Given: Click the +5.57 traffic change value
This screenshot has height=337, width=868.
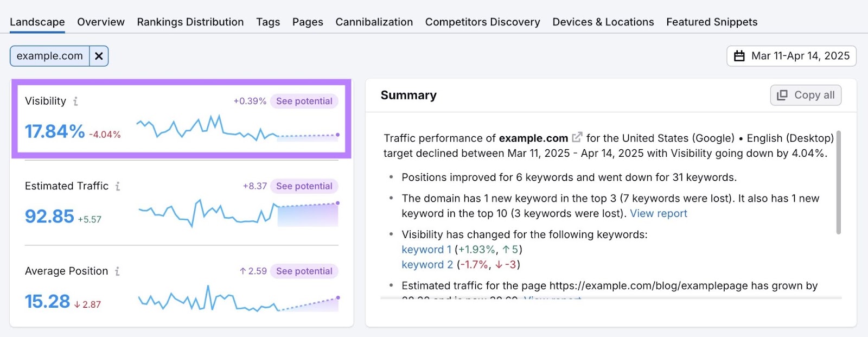Looking at the screenshot, I should click(x=90, y=220).
